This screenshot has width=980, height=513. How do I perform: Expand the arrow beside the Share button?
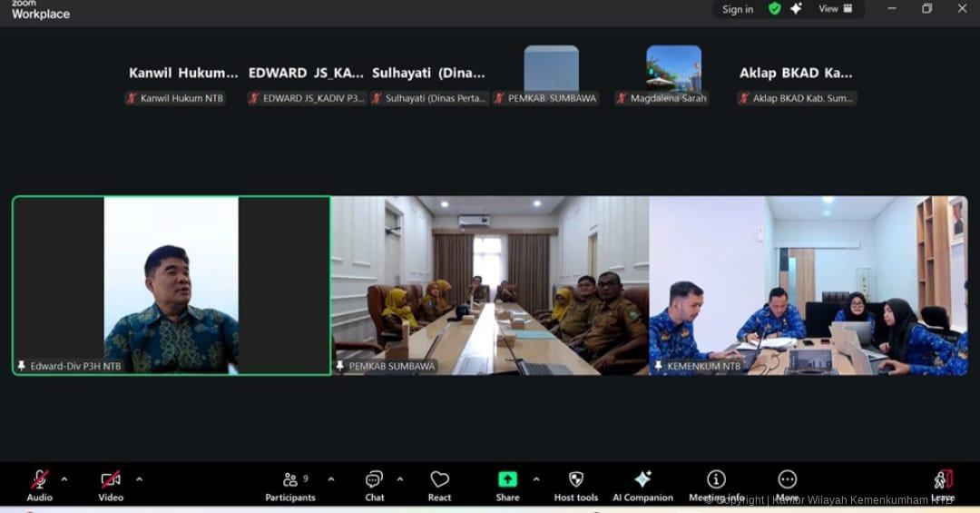click(536, 478)
